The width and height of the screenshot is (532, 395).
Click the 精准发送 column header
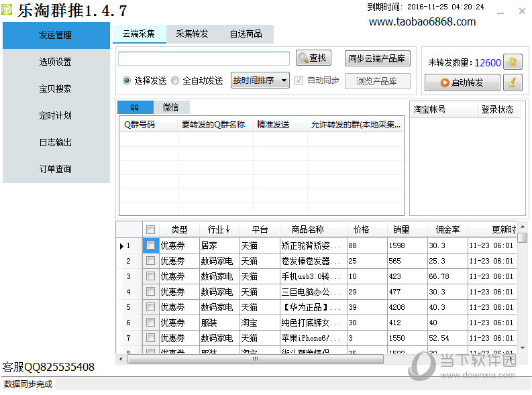click(280, 125)
